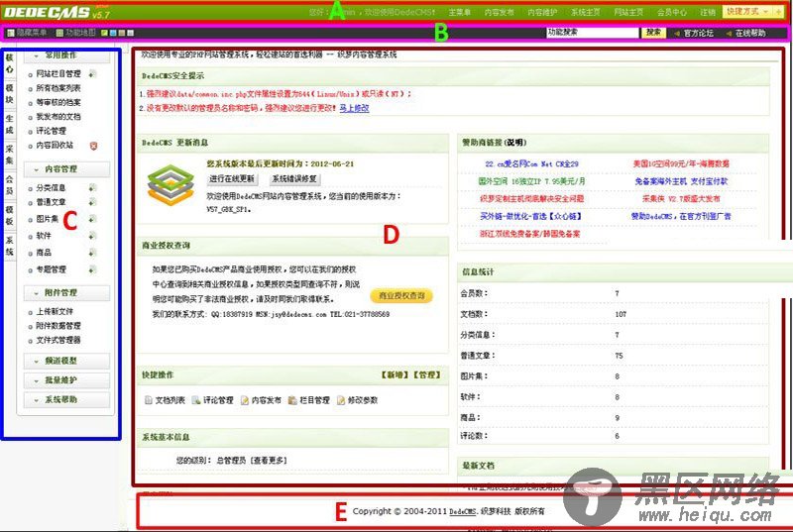The width and height of the screenshot is (793, 532).
Task: Click the add icon next to 分类信息
Action: pyautogui.click(x=92, y=188)
